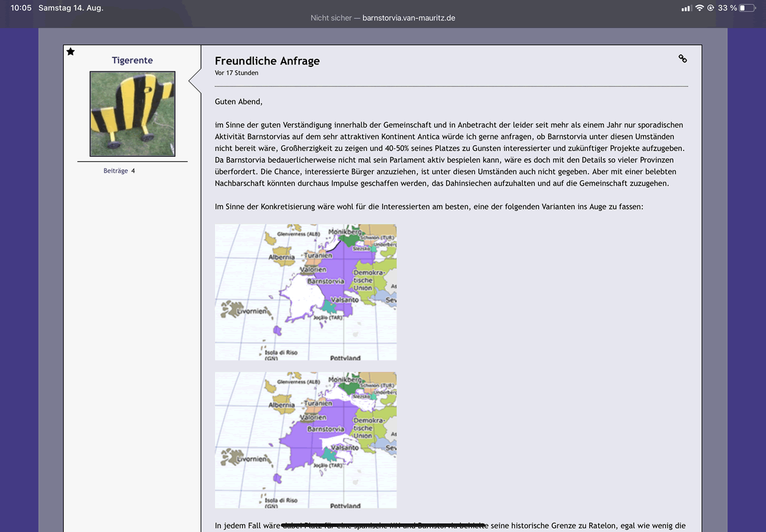
Task: Tap the cellular signal bars icon
Action: [686, 8]
